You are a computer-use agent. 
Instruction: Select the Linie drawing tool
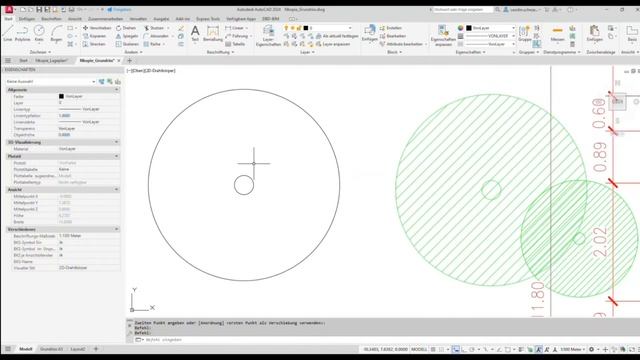pos(7,33)
